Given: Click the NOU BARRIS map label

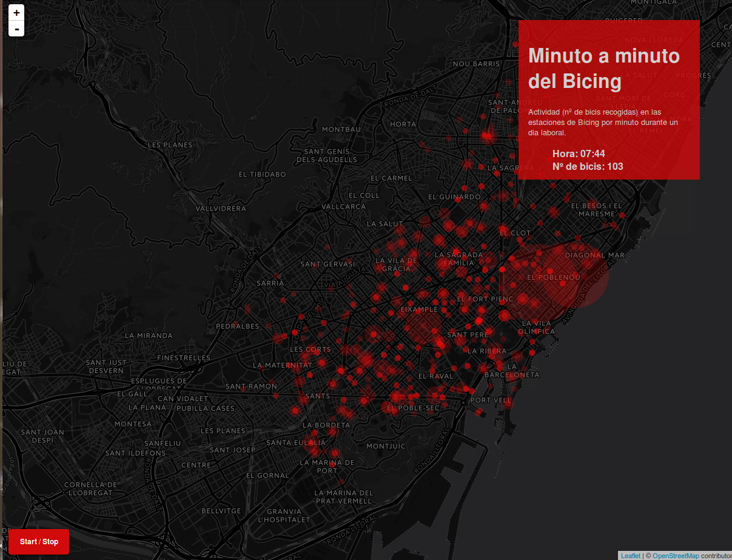Looking at the screenshot, I should click(x=477, y=64).
